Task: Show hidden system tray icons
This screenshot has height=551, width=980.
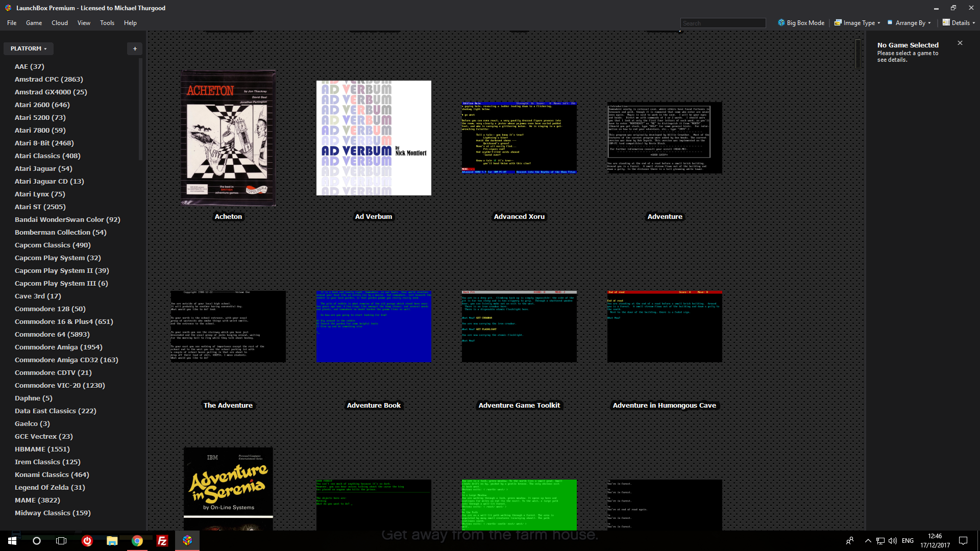Action: click(868, 541)
